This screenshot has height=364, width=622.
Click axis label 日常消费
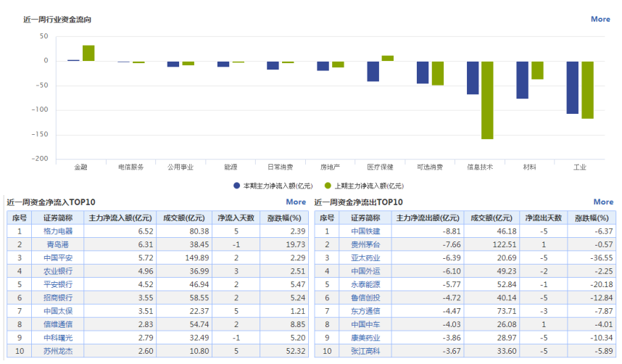[280, 167]
